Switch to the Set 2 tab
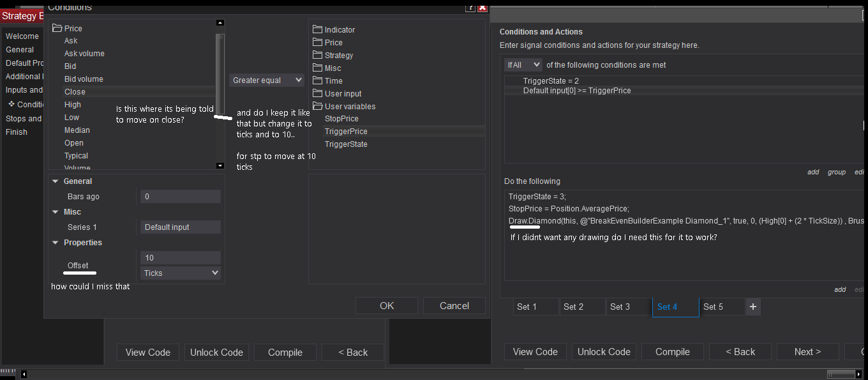 click(x=573, y=307)
